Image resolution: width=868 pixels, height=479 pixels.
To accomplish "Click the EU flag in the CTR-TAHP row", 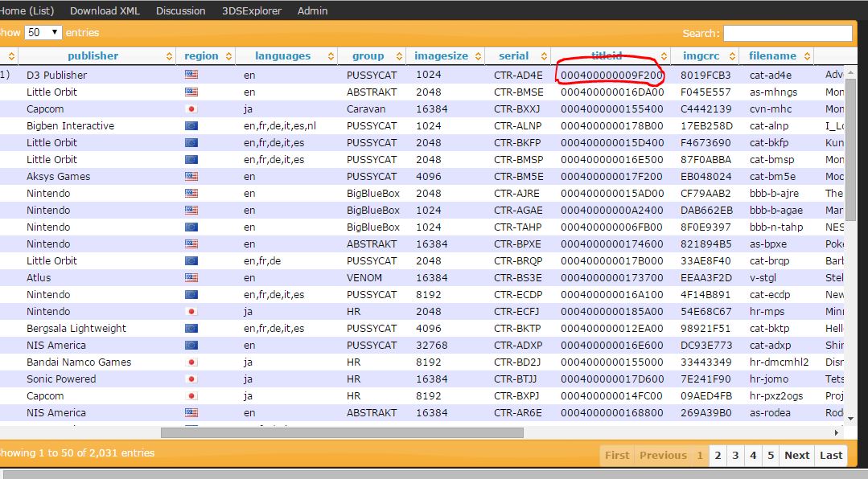I will (191, 227).
